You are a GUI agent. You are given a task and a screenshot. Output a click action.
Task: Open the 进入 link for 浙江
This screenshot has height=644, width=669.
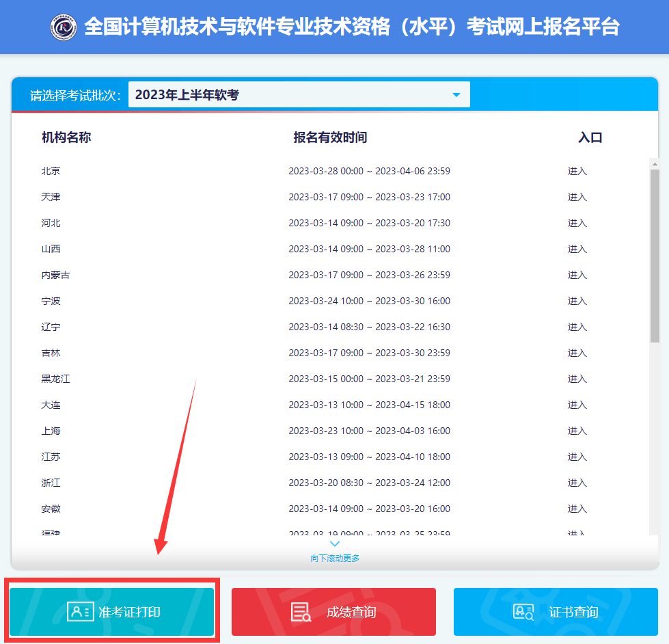pos(577,483)
